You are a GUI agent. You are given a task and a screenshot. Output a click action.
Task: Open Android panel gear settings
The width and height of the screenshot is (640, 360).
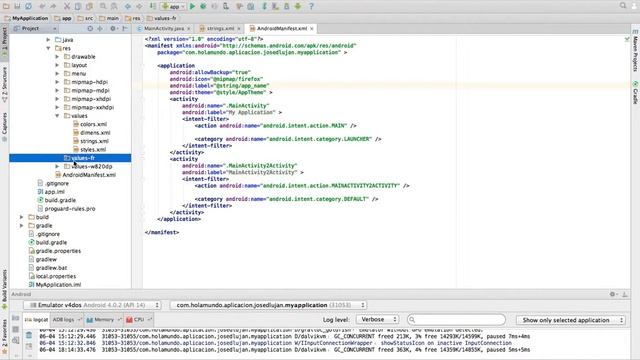click(x=613, y=294)
